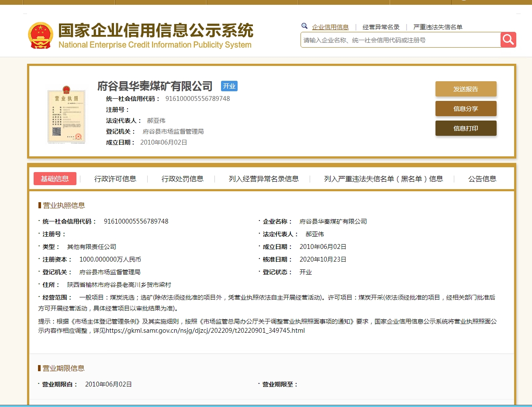The height and width of the screenshot is (407, 532).
Task: Select the 经营异常名录 search category
Action: coord(381,27)
